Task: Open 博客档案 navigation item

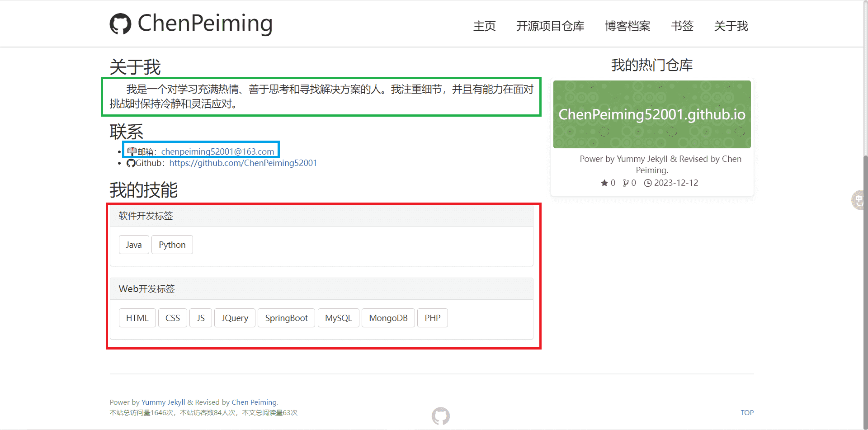Action: (x=627, y=26)
